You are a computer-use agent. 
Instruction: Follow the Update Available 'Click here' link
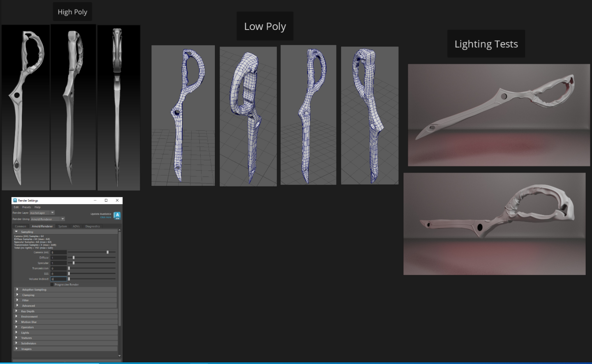(106, 217)
